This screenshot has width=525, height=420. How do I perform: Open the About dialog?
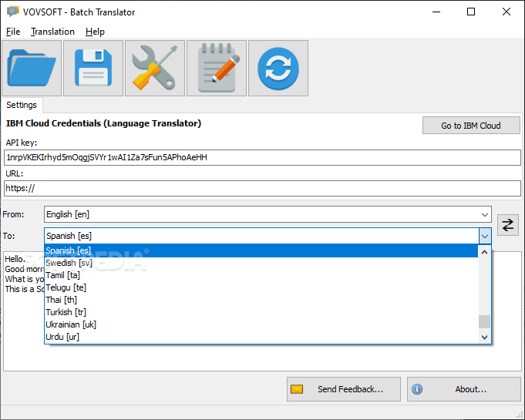tap(464, 389)
